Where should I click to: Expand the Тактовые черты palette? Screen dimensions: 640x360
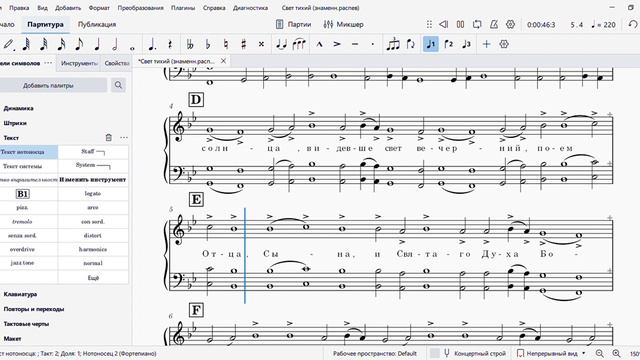pyautogui.click(x=26, y=324)
